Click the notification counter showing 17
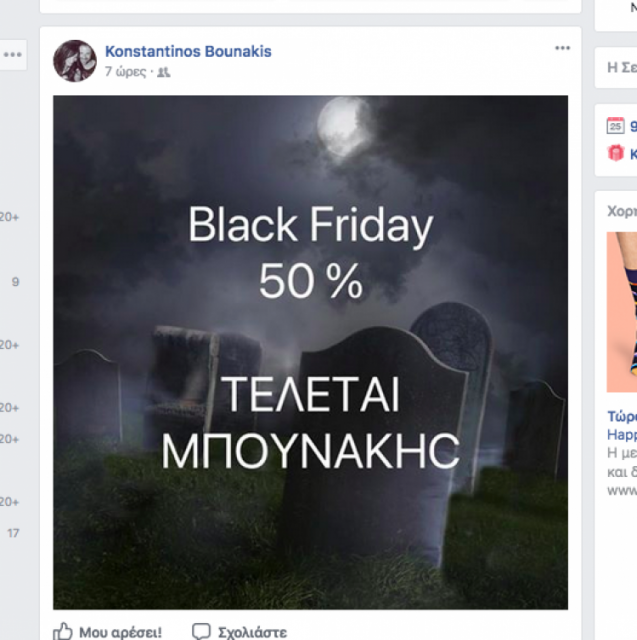The image size is (637, 640). 13,533
